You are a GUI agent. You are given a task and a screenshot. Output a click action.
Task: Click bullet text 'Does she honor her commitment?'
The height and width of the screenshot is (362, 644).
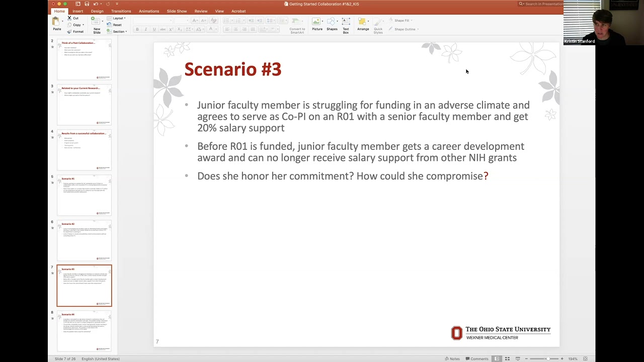coord(275,176)
